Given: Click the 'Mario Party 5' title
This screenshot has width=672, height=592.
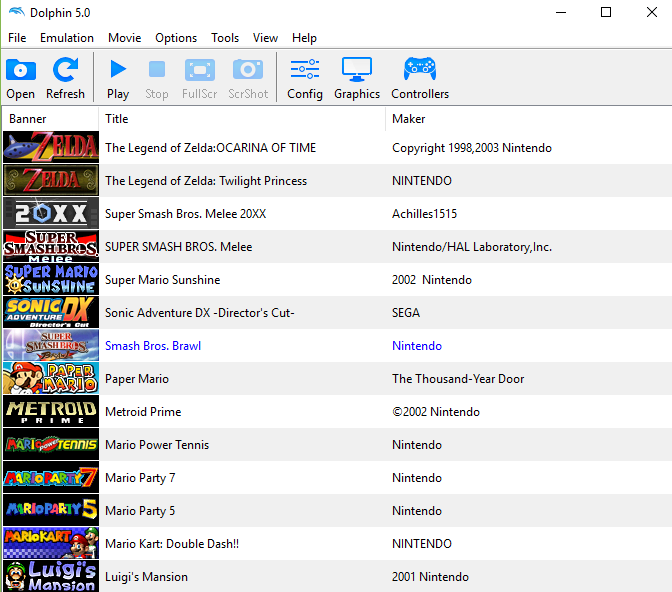Looking at the screenshot, I should (140, 511).
